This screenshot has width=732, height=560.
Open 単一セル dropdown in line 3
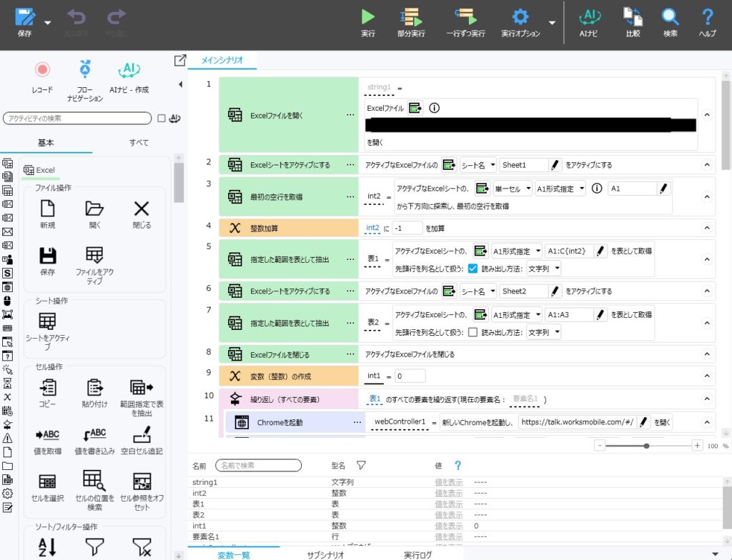(x=513, y=189)
